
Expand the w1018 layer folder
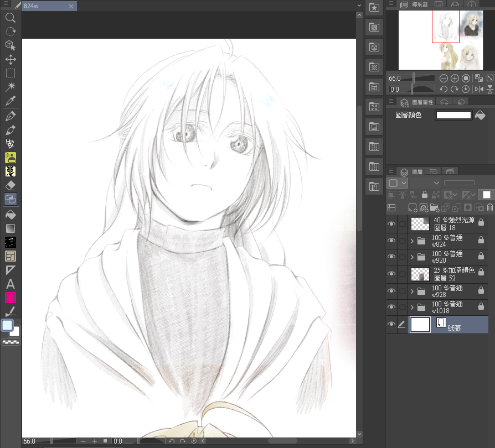pyautogui.click(x=412, y=307)
